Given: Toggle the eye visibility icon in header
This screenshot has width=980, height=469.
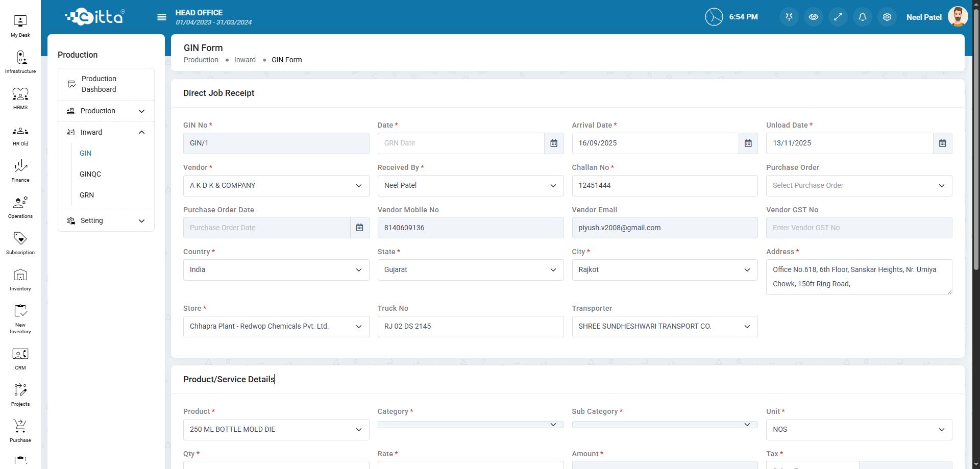Looking at the screenshot, I should click(813, 17).
